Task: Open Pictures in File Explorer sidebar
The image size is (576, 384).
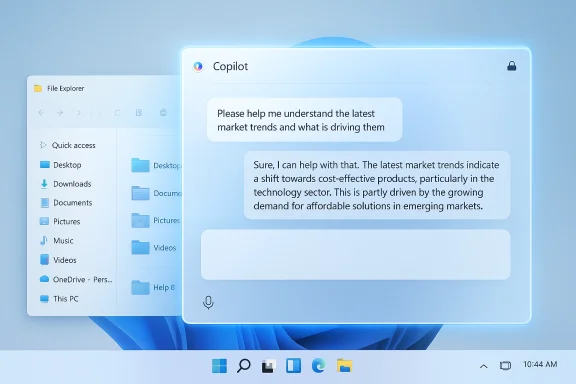Action: point(60,222)
